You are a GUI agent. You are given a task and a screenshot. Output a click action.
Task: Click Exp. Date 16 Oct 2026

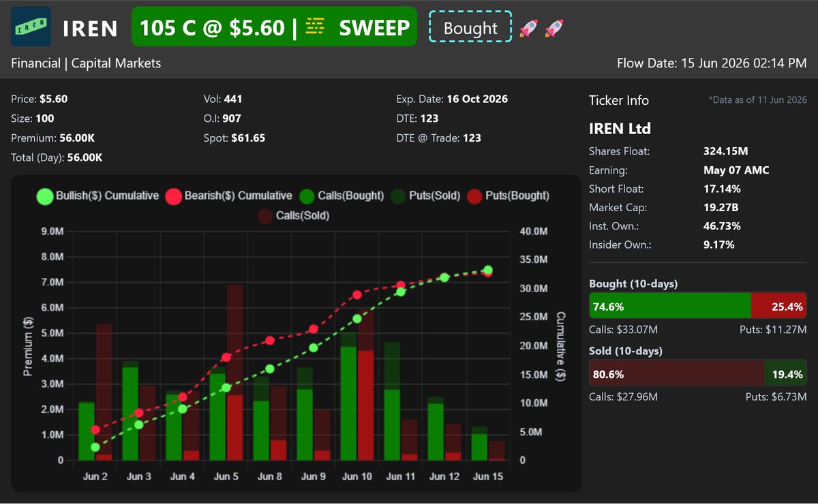452,99
